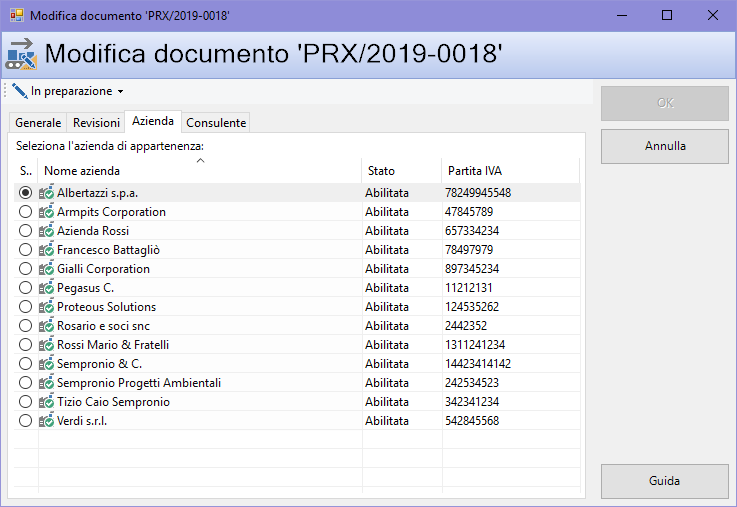Open help with the Guida button
This screenshot has height=507, width=737.
665,481
